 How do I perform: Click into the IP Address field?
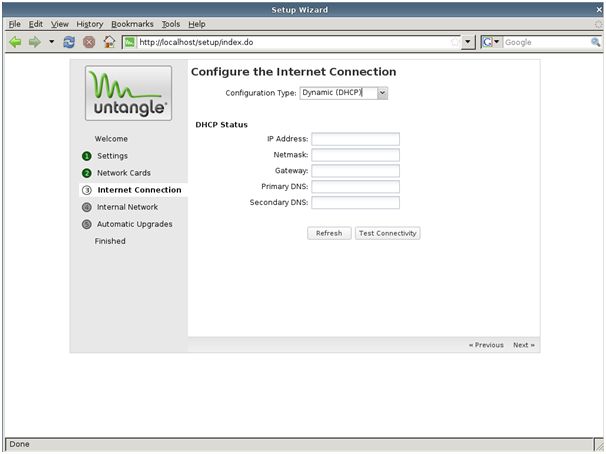[x=355, y=139]
